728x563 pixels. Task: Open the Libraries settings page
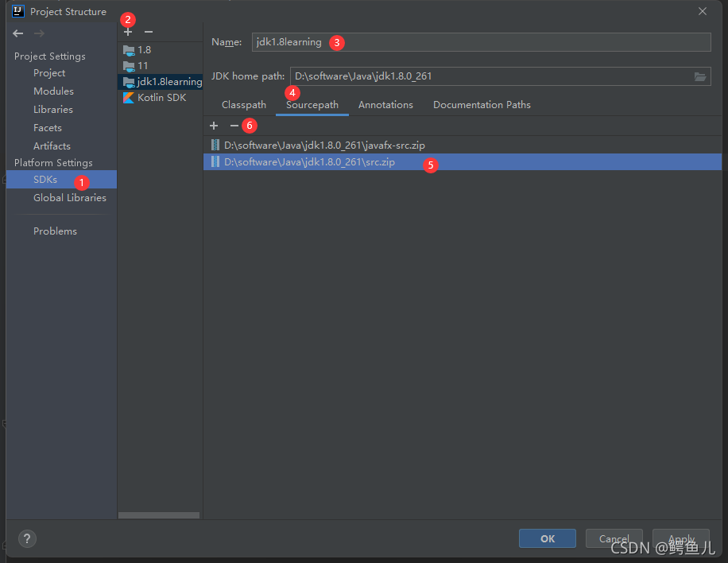tap(53, 110)
